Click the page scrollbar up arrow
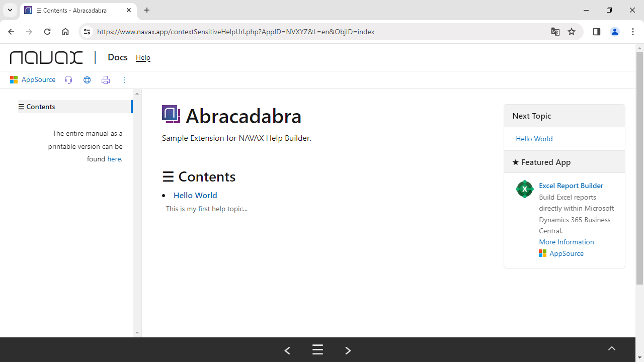 pyautogui.click(x=640, y=48)
